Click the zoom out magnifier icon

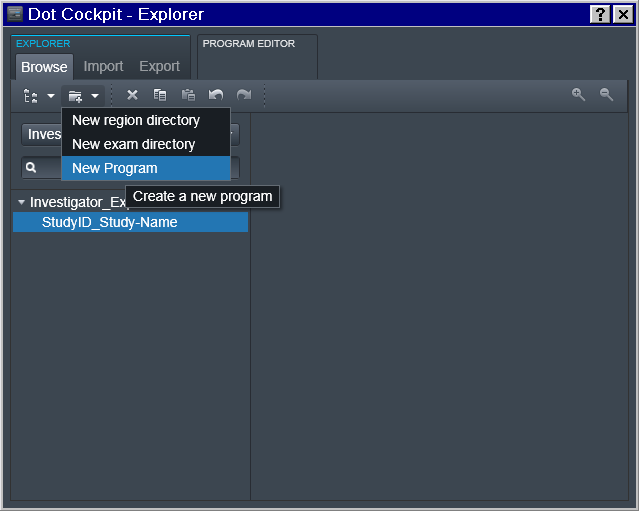click(x=606, y=94)
